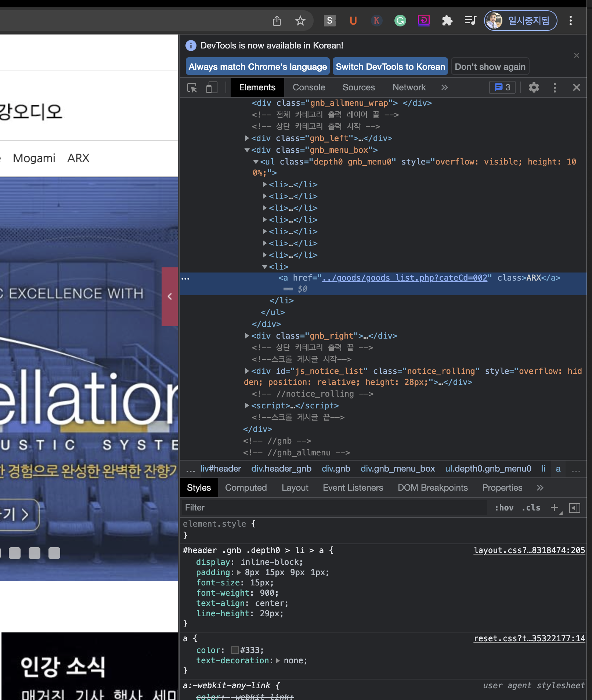The image size is (592, 700).
Task: Switch to the Sources tab
Action: point(358,87)
